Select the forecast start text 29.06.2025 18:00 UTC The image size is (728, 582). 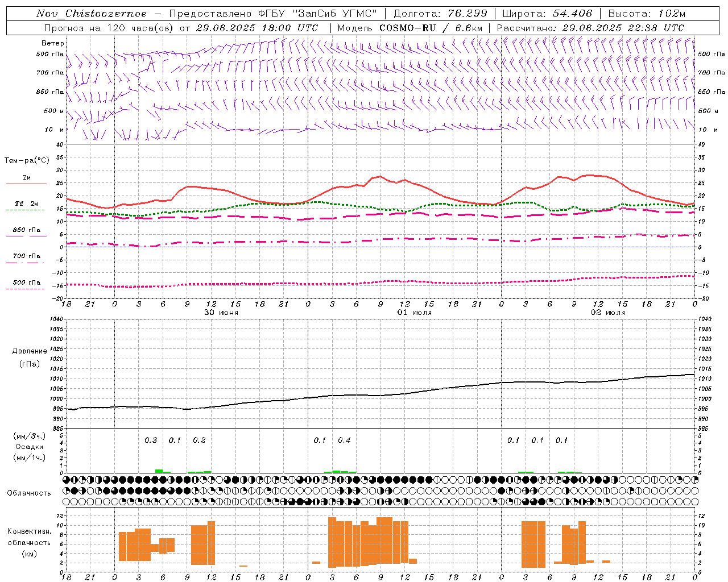pos(257,28)
